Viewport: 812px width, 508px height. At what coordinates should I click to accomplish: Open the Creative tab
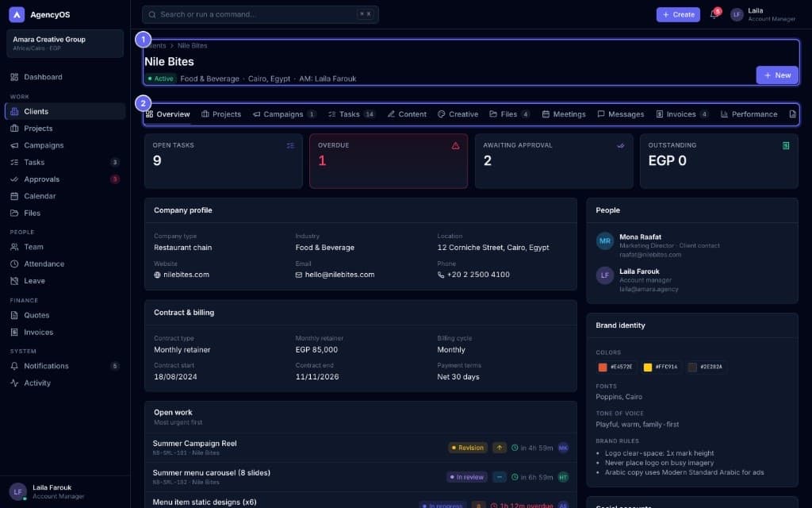click(458, 114)
